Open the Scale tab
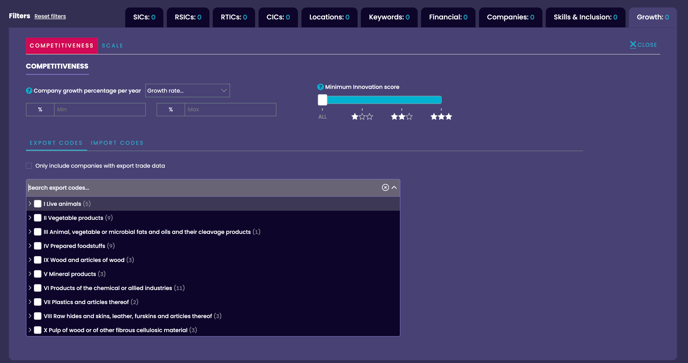Image resolution: width=688 pixels, height=363 pixels. pyautogui.click(x=112, y=46)
